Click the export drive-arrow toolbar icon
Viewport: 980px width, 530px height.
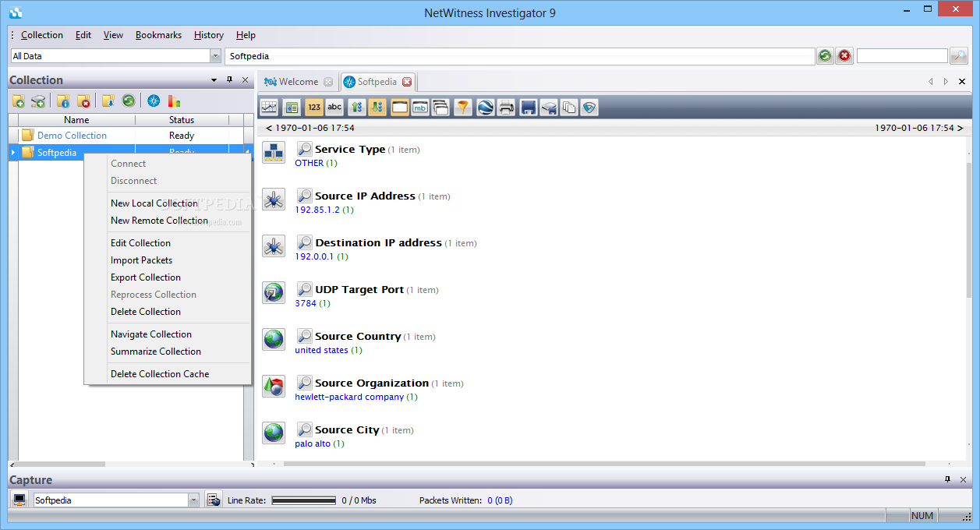tap(549, 108)
